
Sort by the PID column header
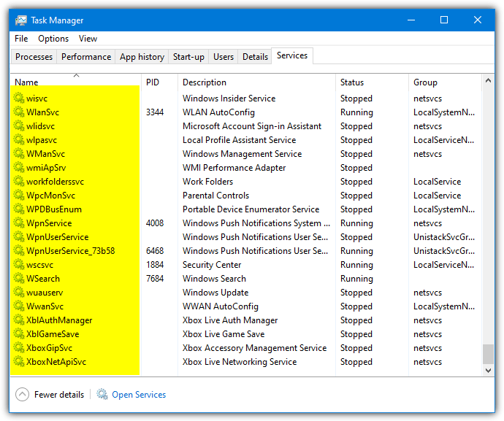click(x=159, y=82)
